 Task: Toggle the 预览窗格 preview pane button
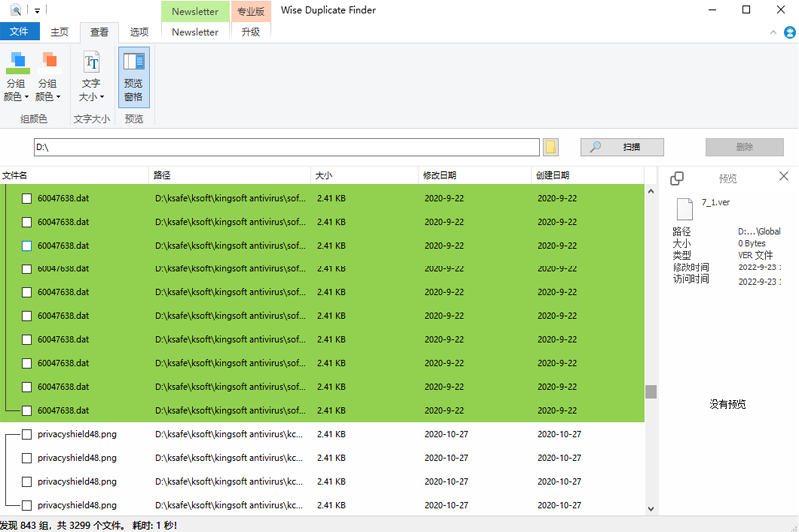pyautogui.click(x=133, y=75)
